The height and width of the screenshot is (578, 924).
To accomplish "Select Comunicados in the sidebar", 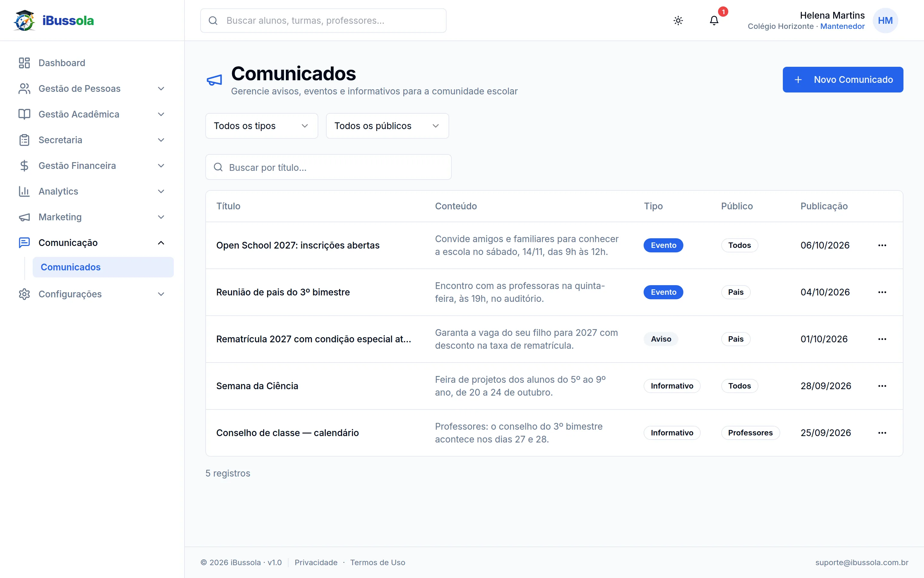I will point(103,267).
